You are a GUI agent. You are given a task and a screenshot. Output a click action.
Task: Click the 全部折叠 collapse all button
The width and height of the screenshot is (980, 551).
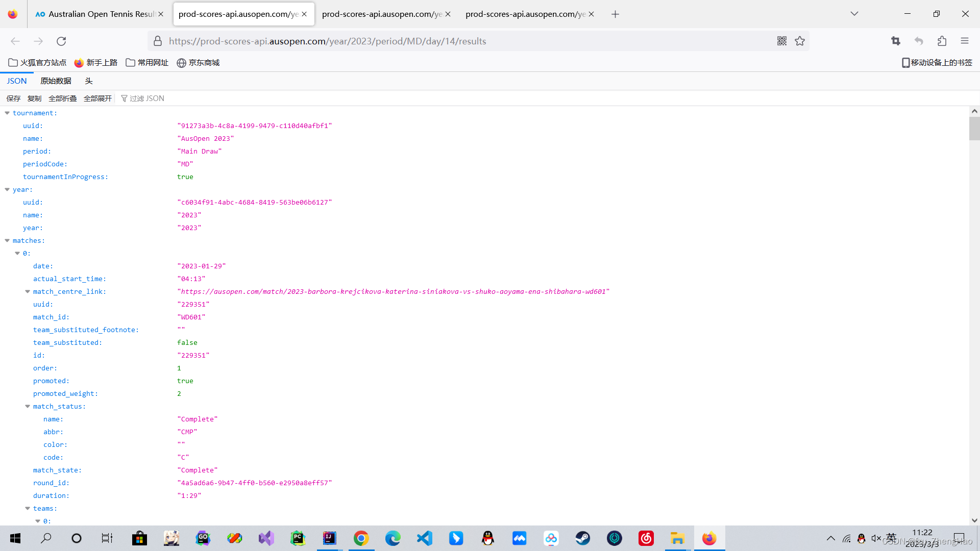(62, 98)
